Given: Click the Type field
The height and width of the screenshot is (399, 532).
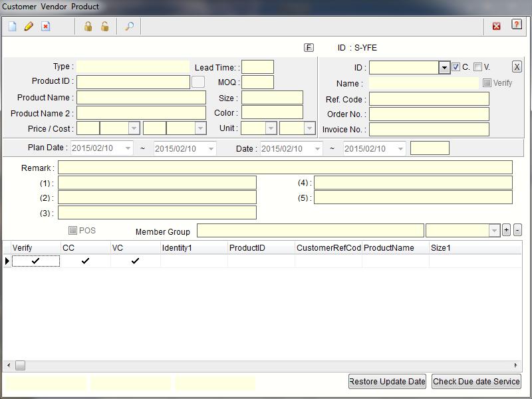Looking at the screenshot, I should 133,66.
